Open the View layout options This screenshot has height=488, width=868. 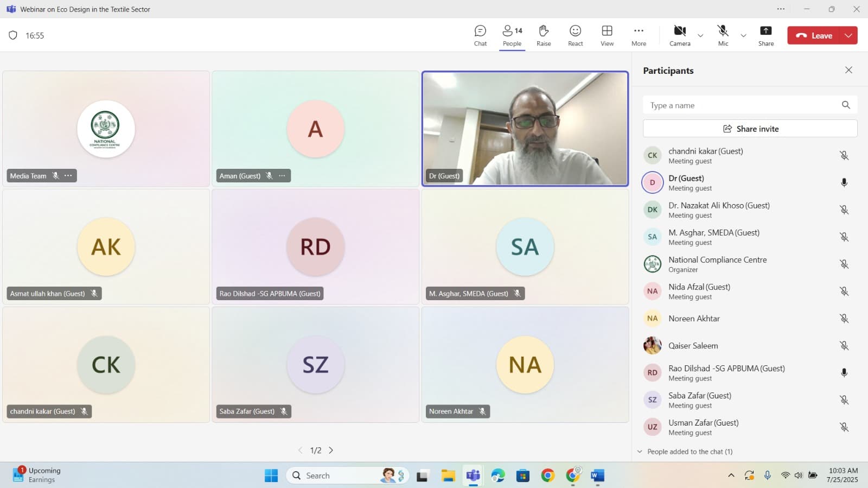point(607,36)
